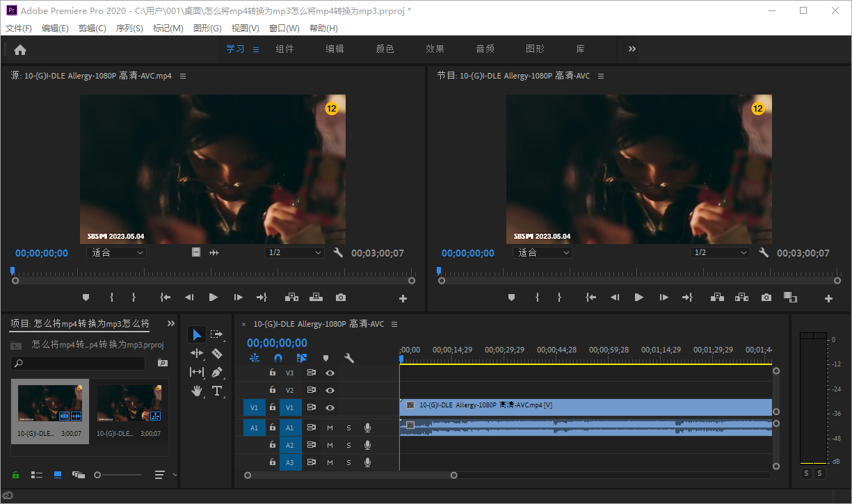852x504 pixels.
Task: Play source monitor clip
Action: point(214,298)
